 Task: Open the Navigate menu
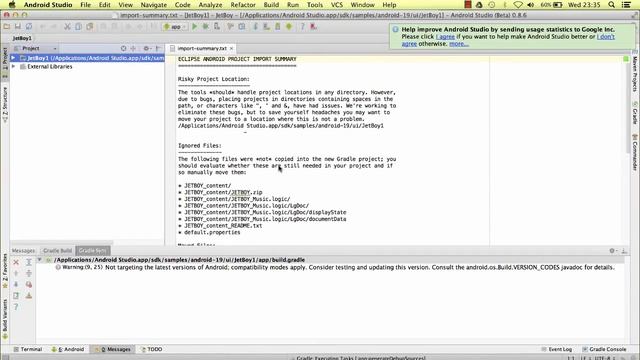tap(153, 5)
